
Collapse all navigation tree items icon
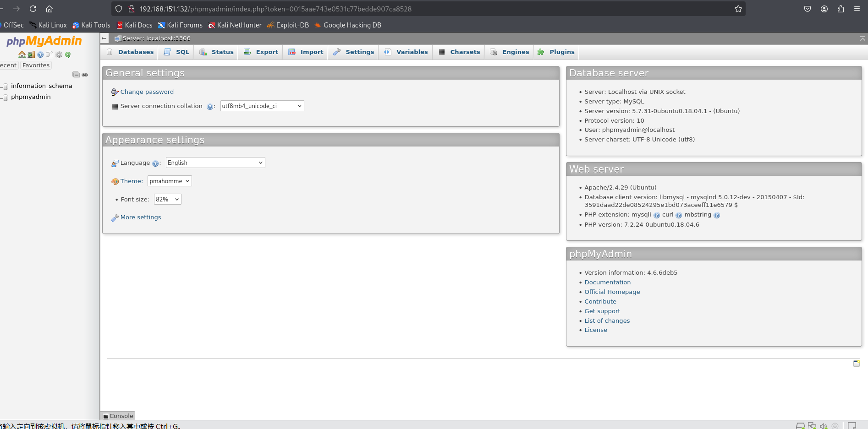[x=76, y=75]
